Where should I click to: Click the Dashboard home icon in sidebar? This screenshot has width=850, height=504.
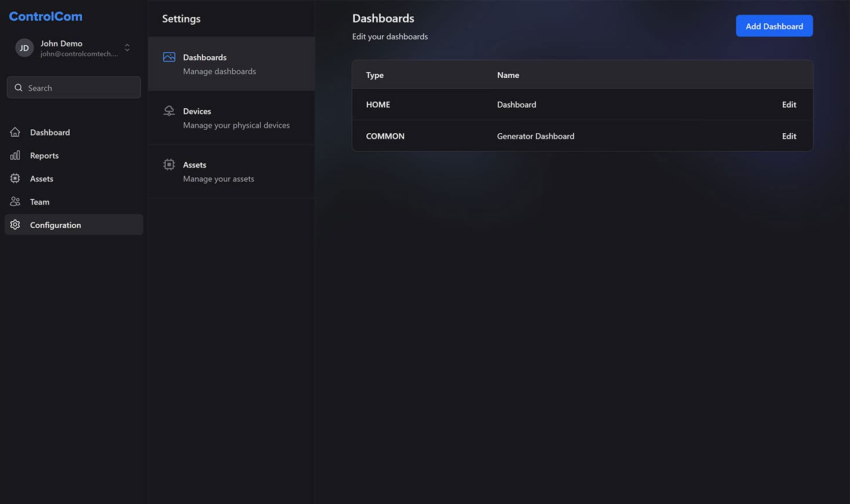[15, 132]
